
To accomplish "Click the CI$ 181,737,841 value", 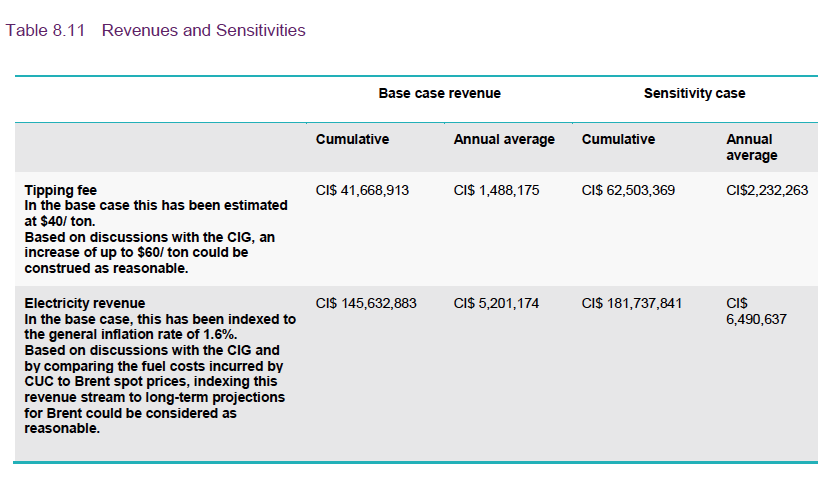I will point(632,303).
